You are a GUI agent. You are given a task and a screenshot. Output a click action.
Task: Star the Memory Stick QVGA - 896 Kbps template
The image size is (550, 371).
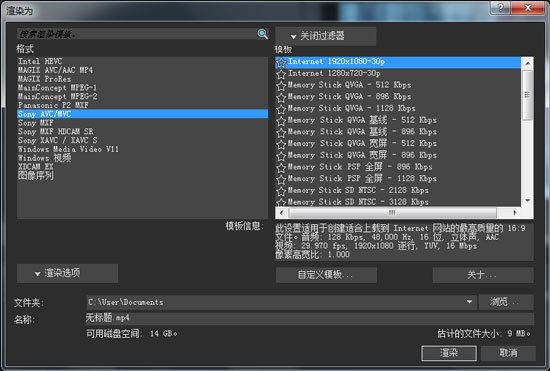click(281, 97)
